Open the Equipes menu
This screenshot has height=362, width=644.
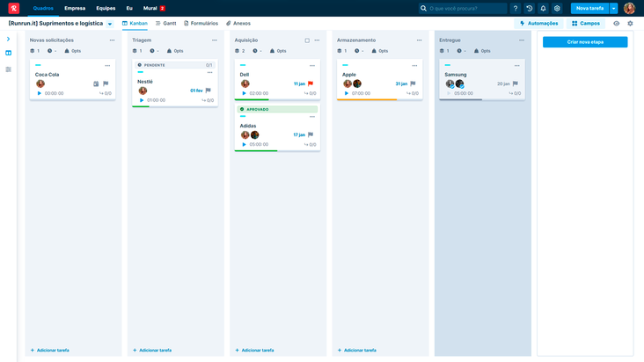pos(106,8)
